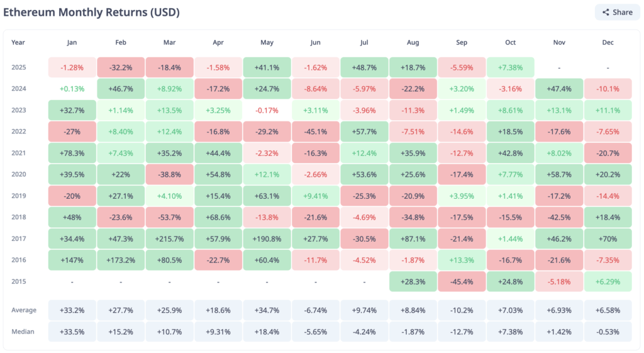Screen dimensions: 644x353
Task: Select the median December return -0.53%
Action: point(608,332)
